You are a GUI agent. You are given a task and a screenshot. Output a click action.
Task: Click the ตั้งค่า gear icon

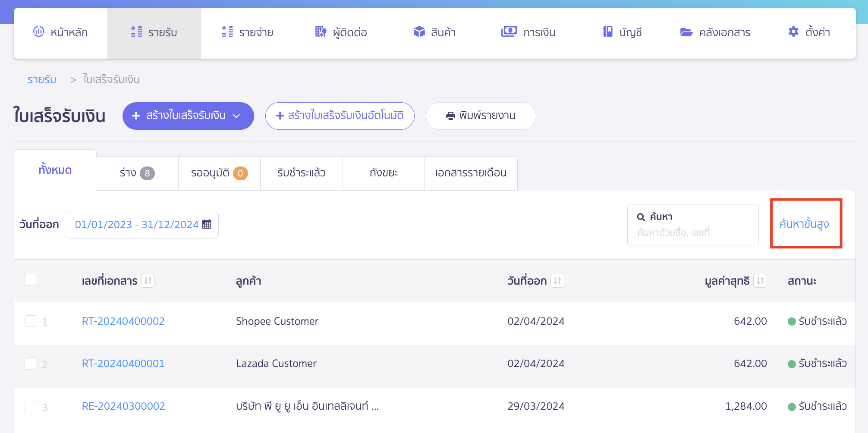coord(793,31)
